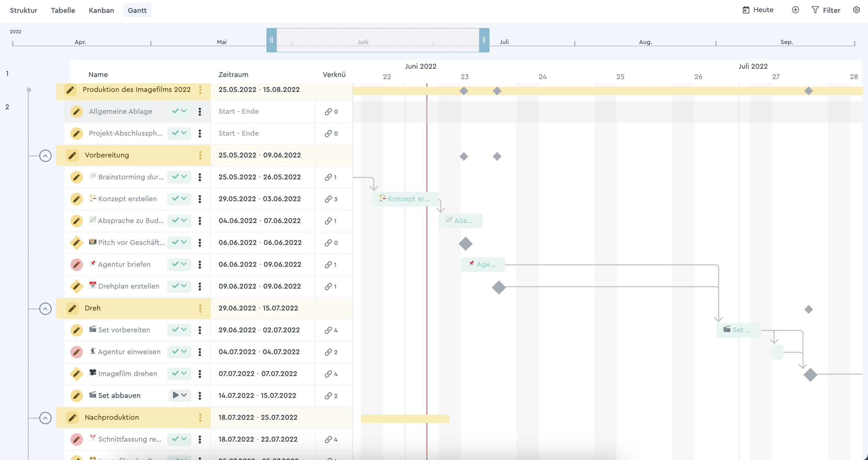
Task: Open three-dot menu for Konzept erstellen
Action: click(x=200, y=199)
